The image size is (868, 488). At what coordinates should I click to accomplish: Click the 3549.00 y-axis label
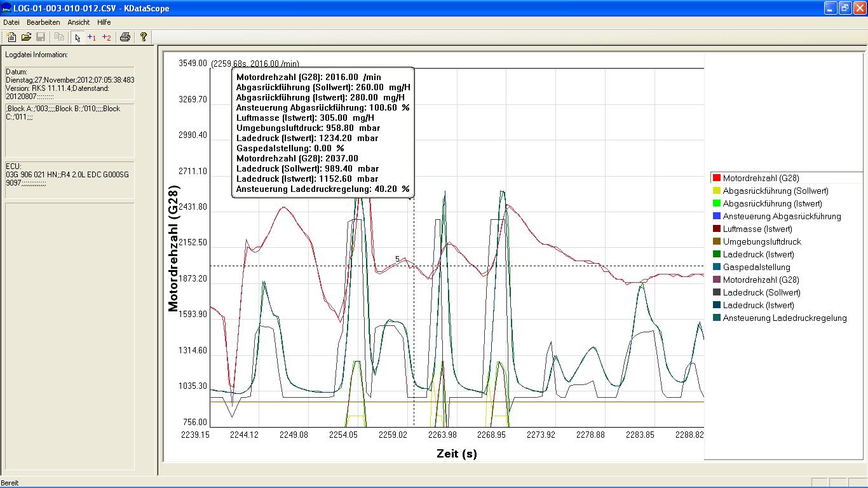click(x=193, y=64)
